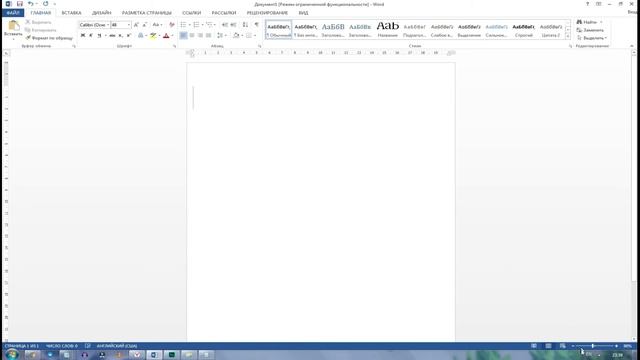Increase paragraph indent
The width and height of the screenshot is (640, 360).
point(233,25)
